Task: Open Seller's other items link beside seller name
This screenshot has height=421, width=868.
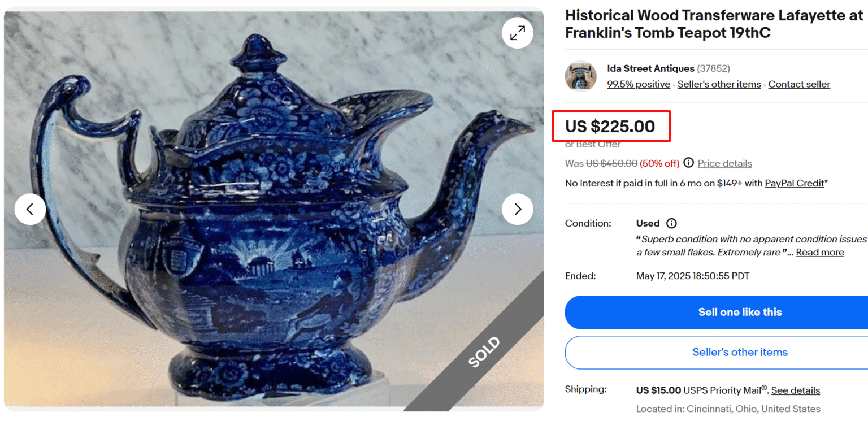Action: (719, 84)
